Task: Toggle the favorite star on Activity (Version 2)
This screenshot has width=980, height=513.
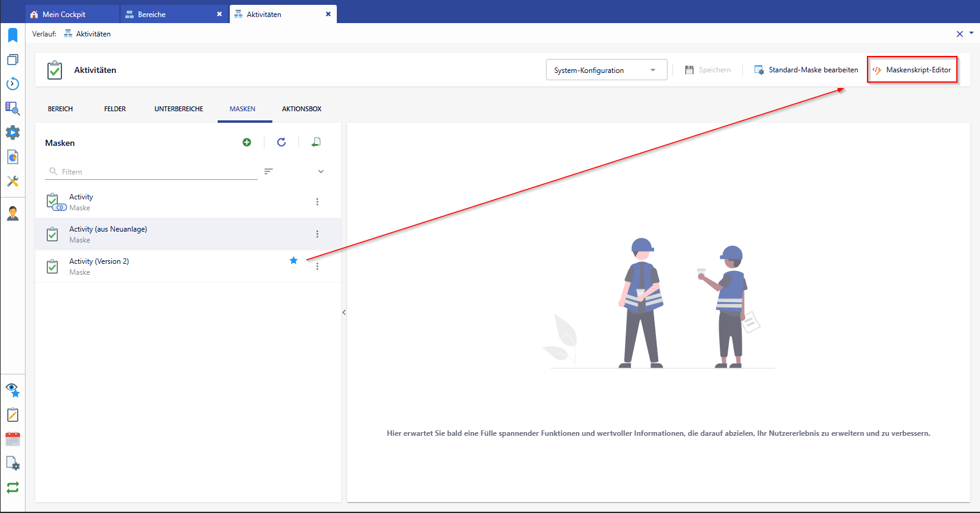Action: coord(294,261)
